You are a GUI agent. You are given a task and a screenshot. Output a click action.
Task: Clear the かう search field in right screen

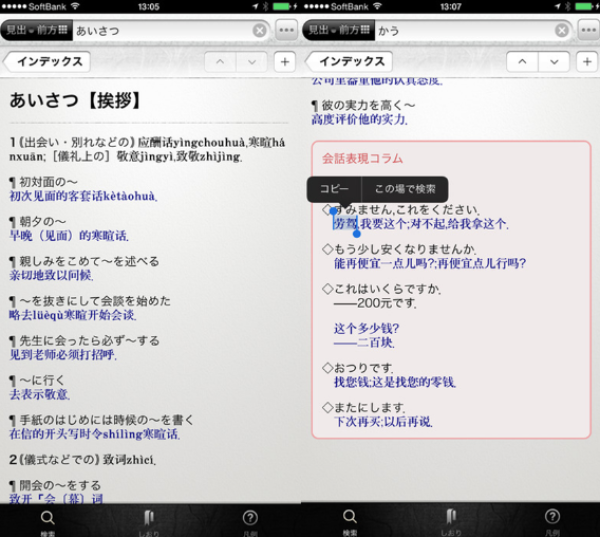(561, 30)
